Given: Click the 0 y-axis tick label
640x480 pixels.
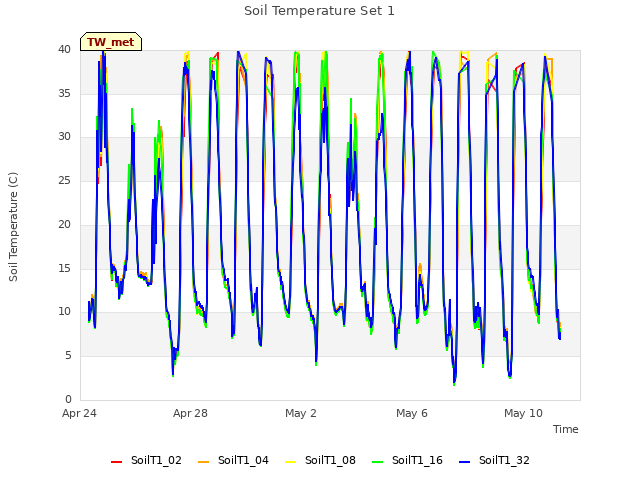Looking at the screenshot, I should coord(68,399).
